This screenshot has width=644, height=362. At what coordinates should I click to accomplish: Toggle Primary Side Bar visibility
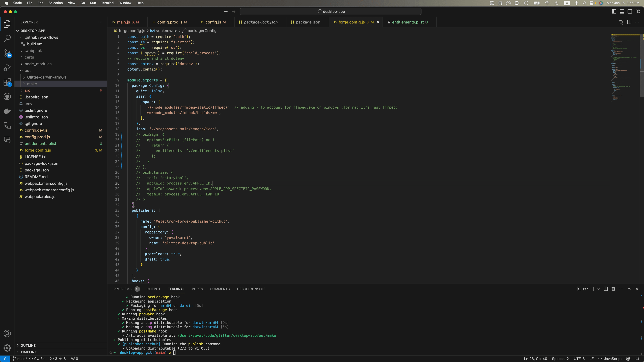(x=614, y=12)
